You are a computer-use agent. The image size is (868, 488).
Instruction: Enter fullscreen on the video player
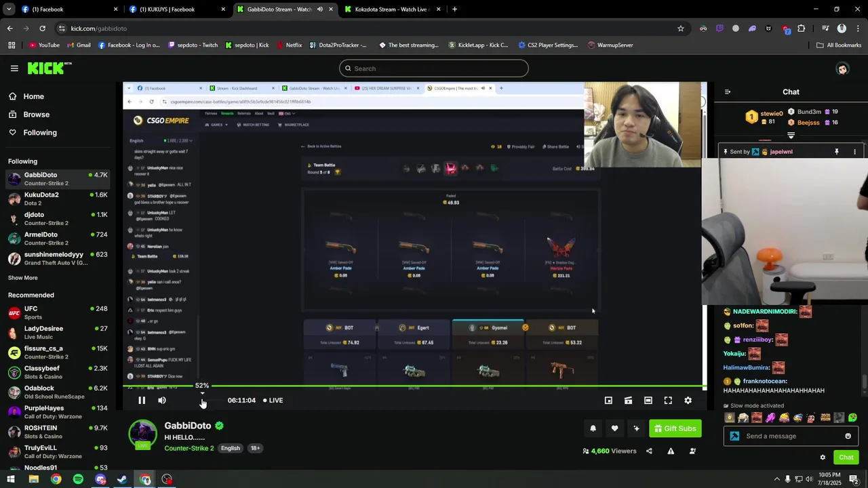coord(668,401)
